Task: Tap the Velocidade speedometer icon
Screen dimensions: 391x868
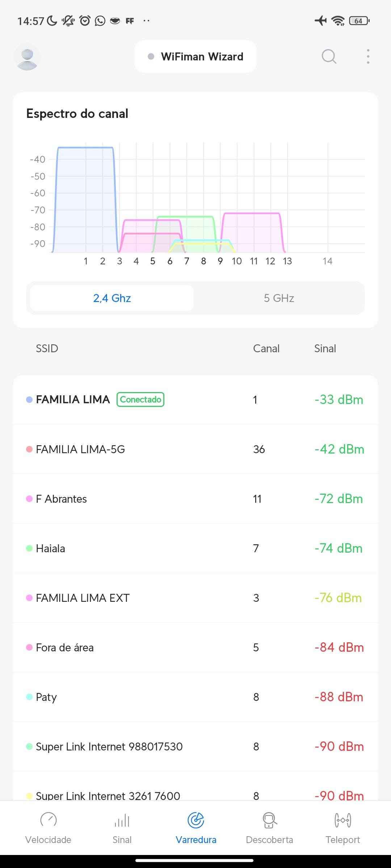Action: tap(48, 820)
